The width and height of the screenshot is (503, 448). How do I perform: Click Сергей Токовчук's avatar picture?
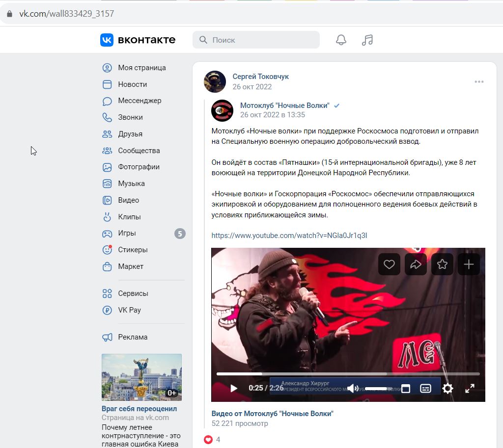[x=215, y=82]
